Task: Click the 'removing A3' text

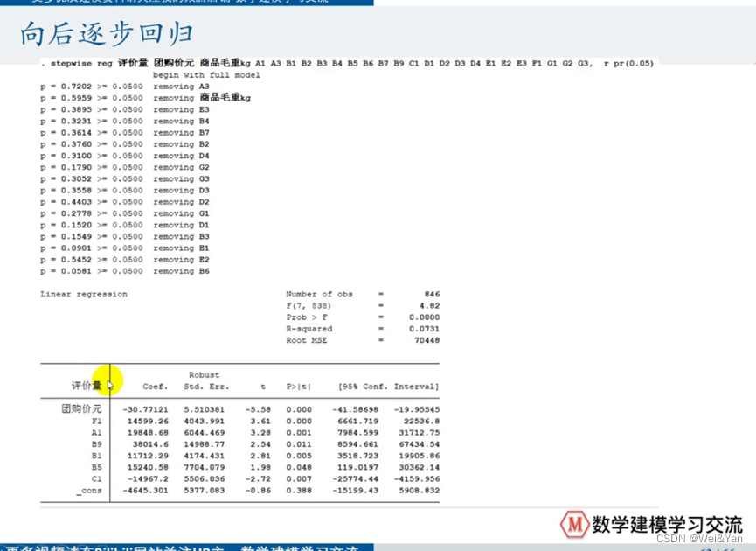Action: pos(181,87)
